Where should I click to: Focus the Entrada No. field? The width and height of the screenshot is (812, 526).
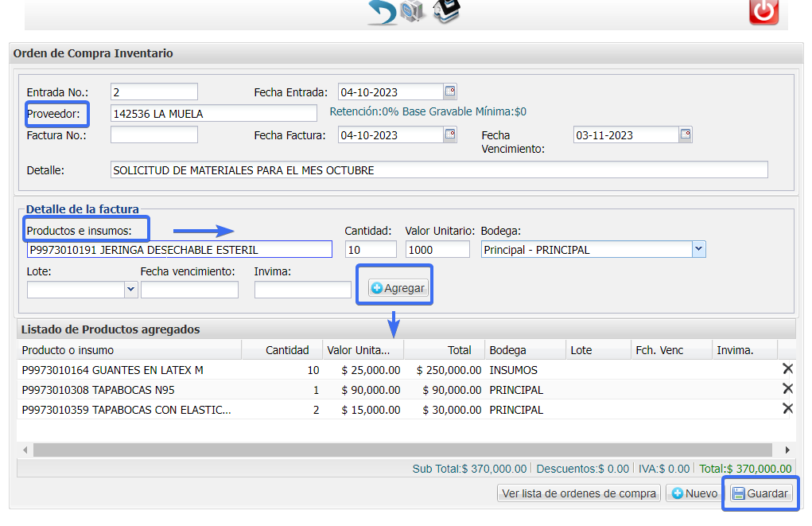(x=154, y=92)
